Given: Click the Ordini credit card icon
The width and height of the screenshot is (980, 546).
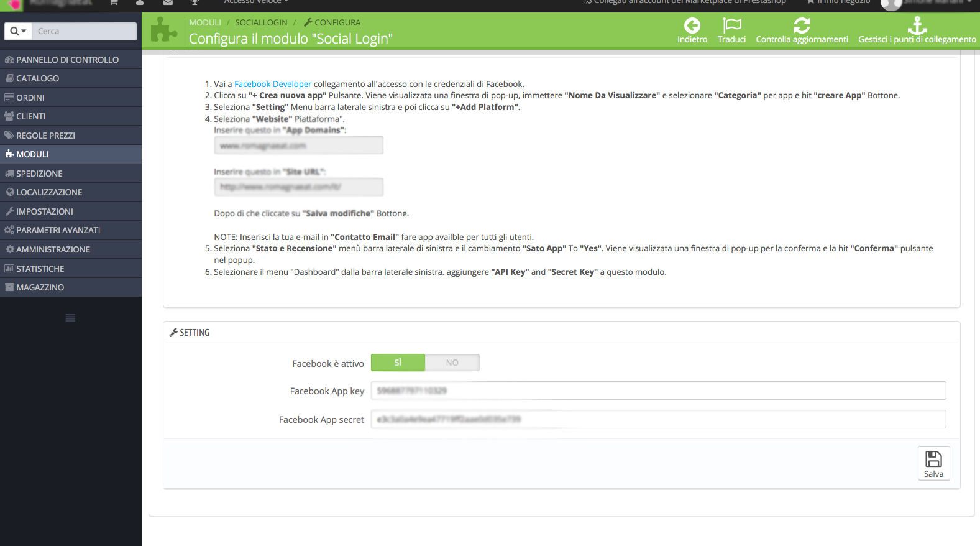Looking at the screenshot, I should (x=9, y=98).
